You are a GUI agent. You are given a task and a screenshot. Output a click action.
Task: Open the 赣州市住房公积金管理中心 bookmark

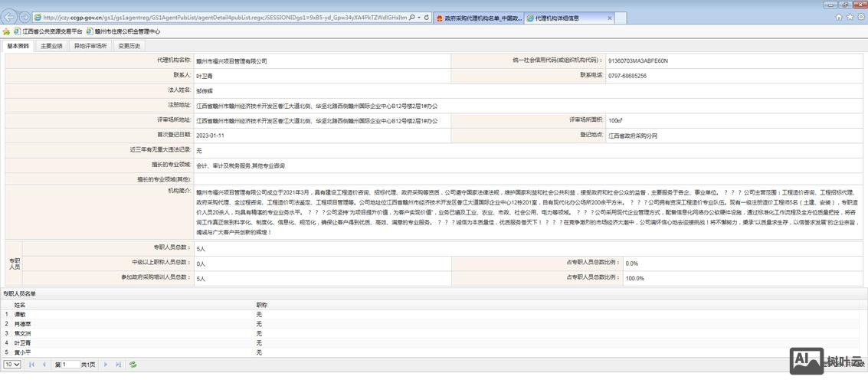point(123,31)
